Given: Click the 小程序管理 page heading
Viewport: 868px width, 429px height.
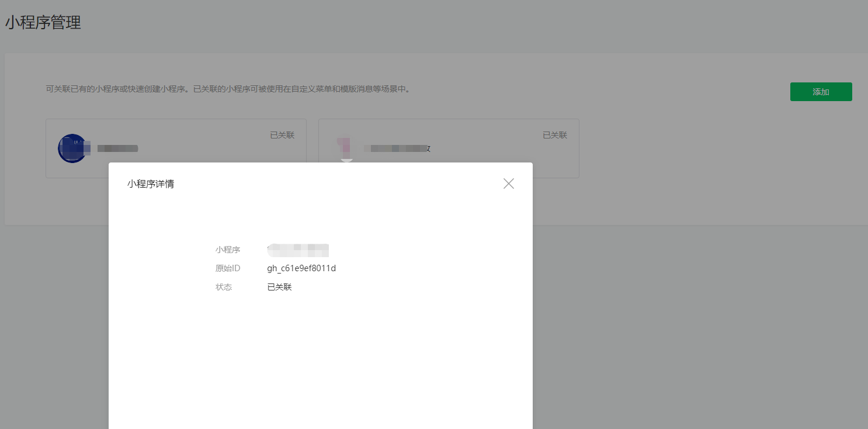Looking at the screenshot, I should click(43, 23).
